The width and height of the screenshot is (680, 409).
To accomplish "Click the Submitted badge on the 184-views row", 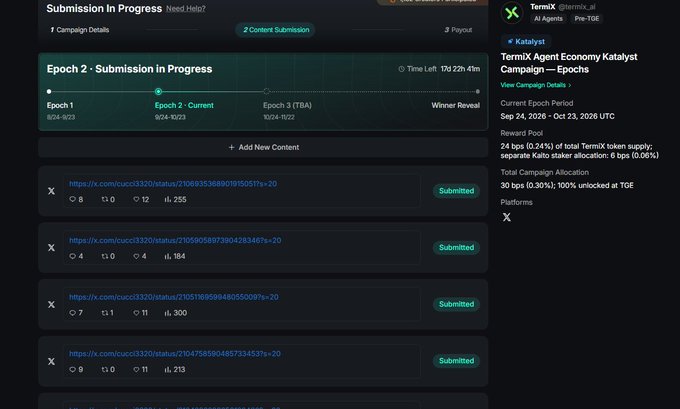I will pyautogui.click(x=456, y=248).
